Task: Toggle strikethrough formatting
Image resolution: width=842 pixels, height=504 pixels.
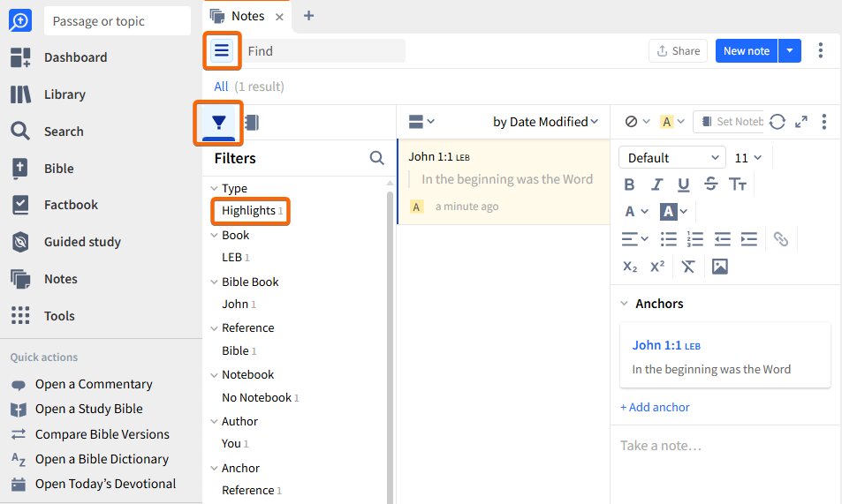Action: click(710, 184)
